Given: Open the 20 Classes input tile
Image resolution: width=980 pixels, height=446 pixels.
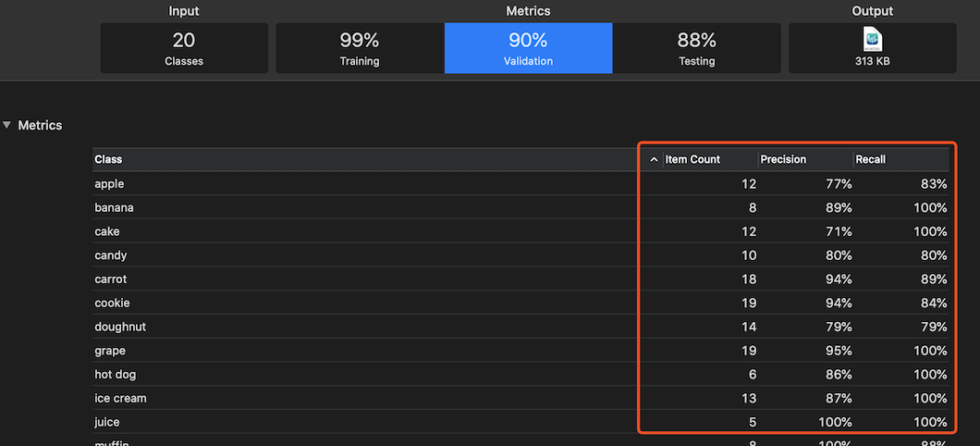Looking at the screenshot, I should point(184,48).
